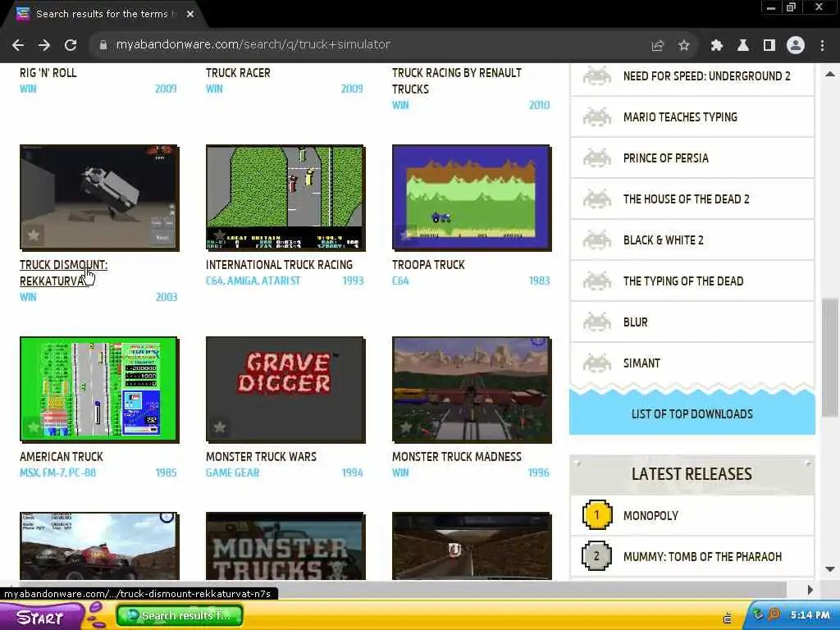Open Blur in top downloads
Screen dimensions: 840x630
click(636, 322)
